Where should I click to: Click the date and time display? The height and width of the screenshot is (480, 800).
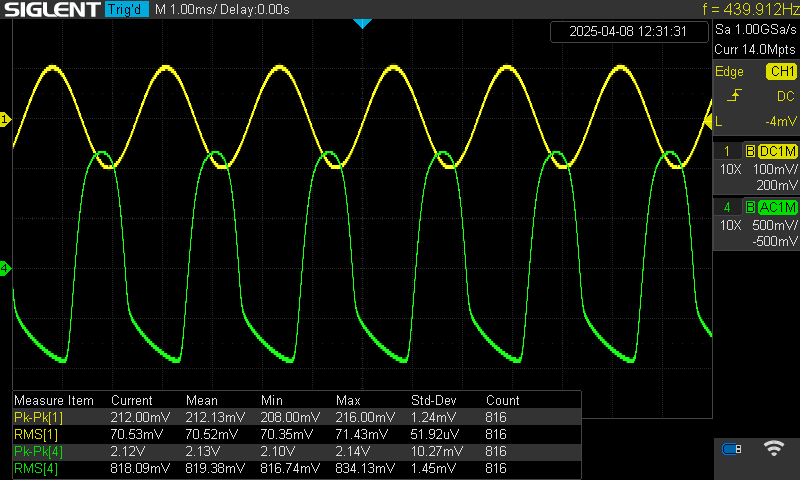click(x=627, y=31)
